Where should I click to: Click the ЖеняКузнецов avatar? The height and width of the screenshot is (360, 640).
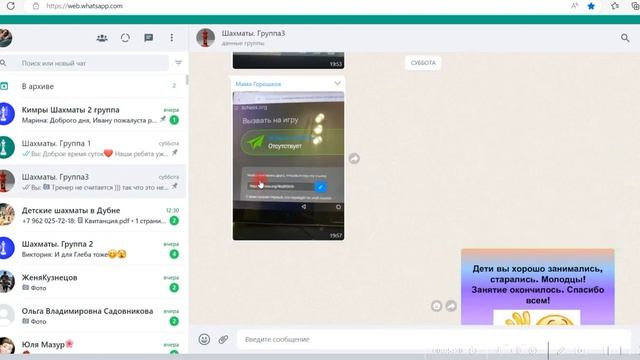(6, 282)
